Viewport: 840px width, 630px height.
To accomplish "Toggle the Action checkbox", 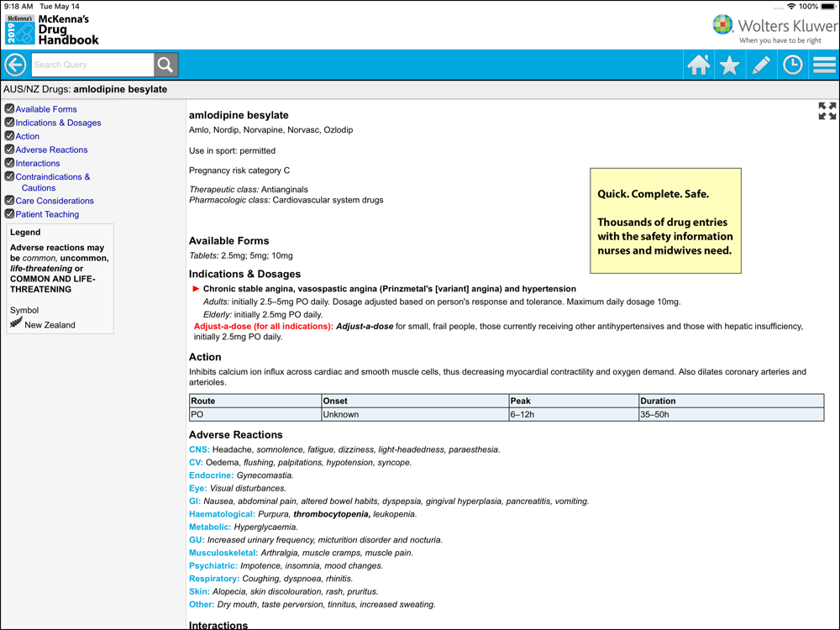I will point(9,135).
